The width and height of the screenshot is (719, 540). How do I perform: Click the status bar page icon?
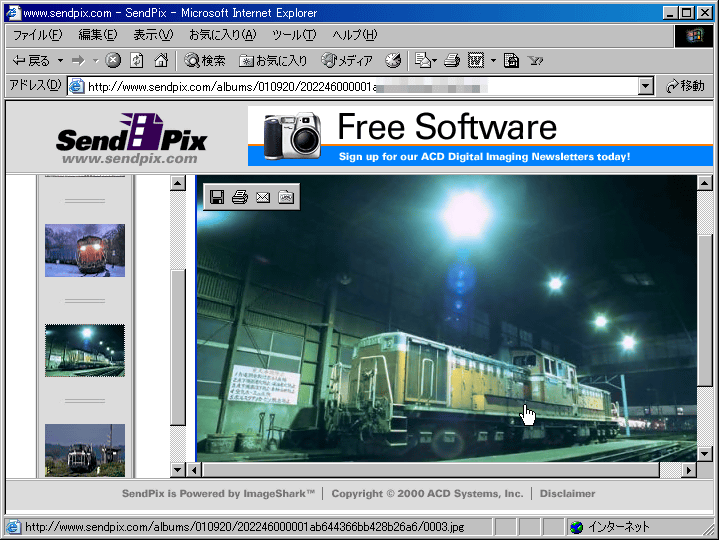point(13,527)
